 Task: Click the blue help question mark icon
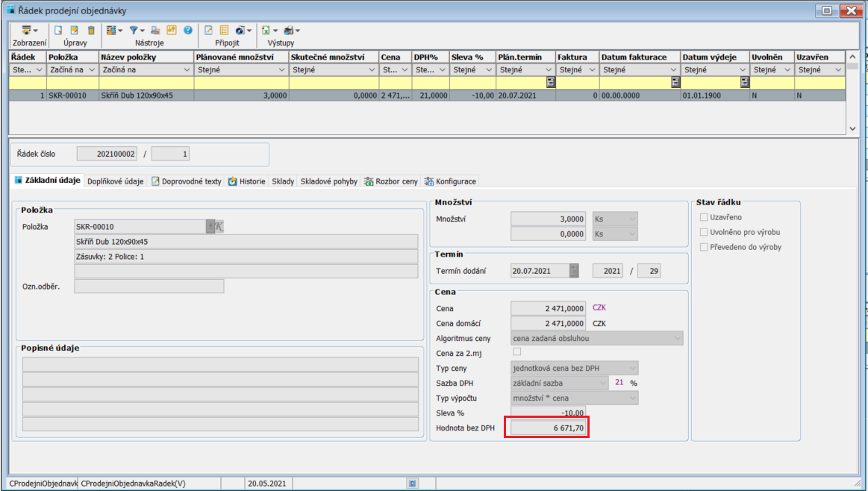click(188, 31)
